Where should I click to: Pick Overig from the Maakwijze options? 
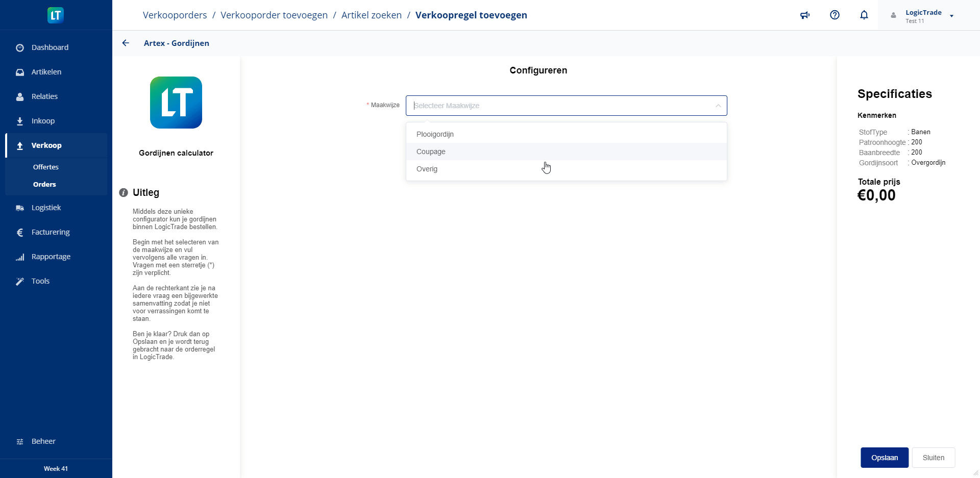click(427, 169)
